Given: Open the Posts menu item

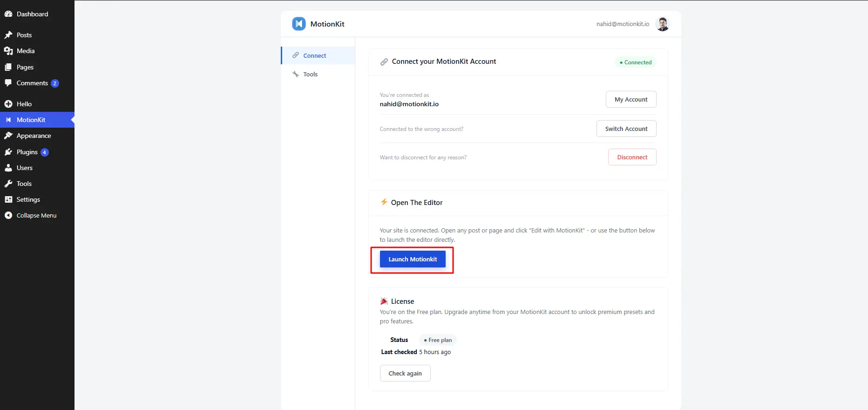Looking at the screenshot, I should (x=37, y=35).
